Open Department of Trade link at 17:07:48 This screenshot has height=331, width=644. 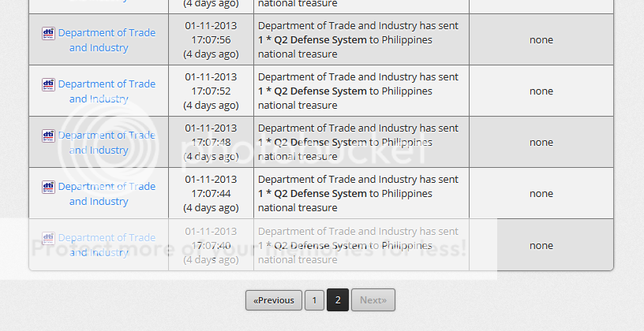point(107,143)
